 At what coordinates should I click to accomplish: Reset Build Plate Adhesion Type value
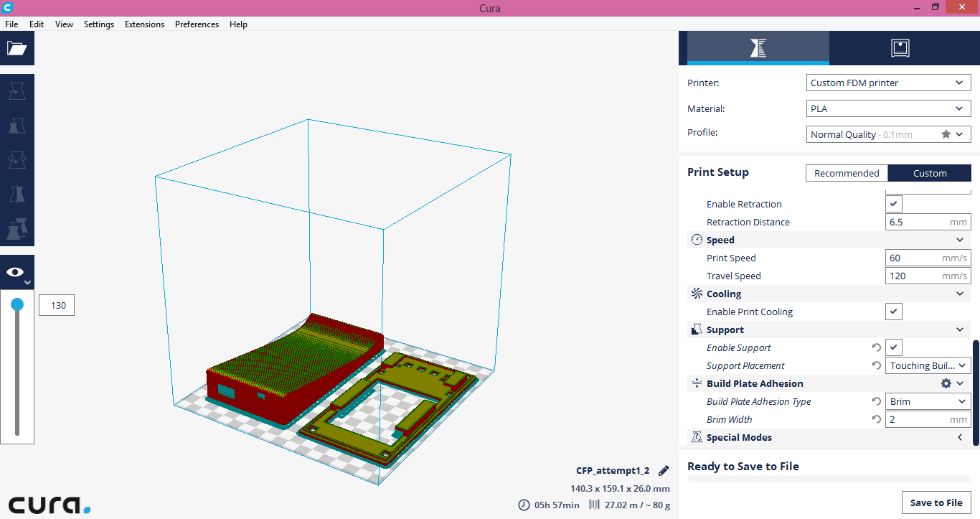876,401
